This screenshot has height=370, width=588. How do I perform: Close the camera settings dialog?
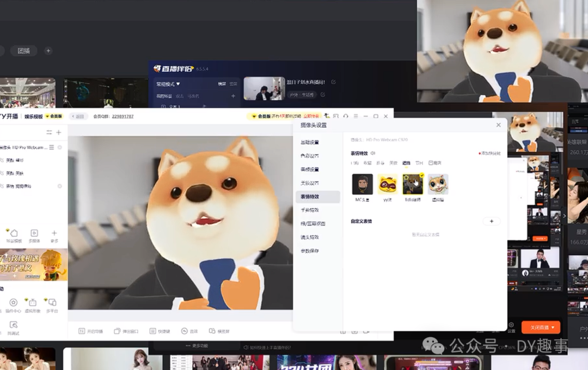coord(498,125)
